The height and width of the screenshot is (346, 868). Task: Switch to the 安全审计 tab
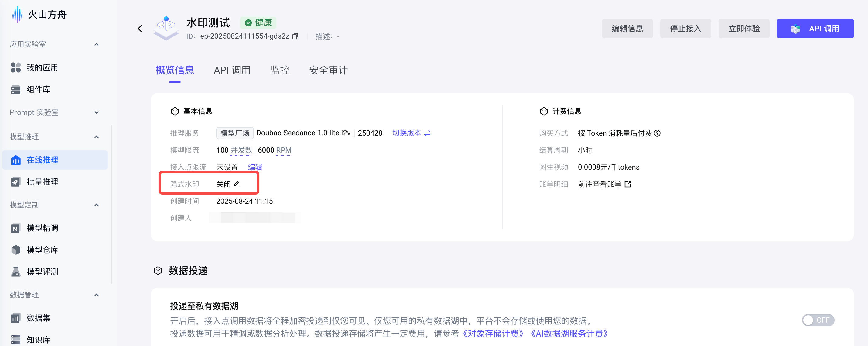pos(328,70)
